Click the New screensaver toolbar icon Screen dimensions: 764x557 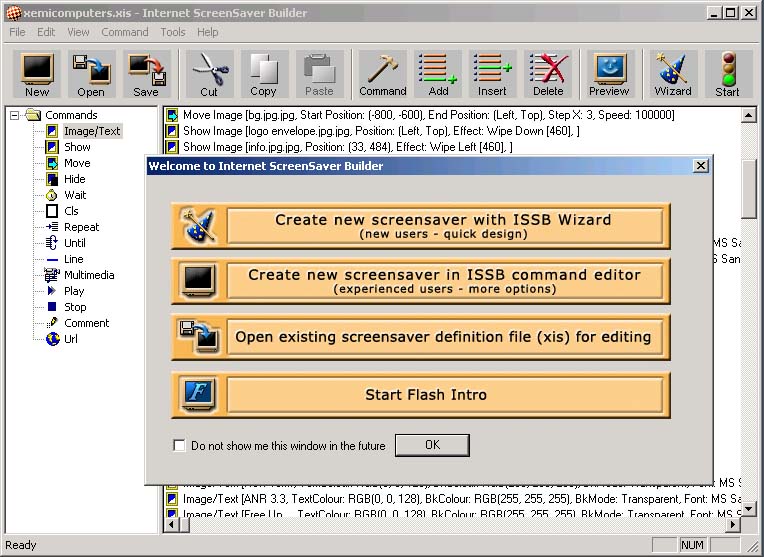tap(37, 74)
